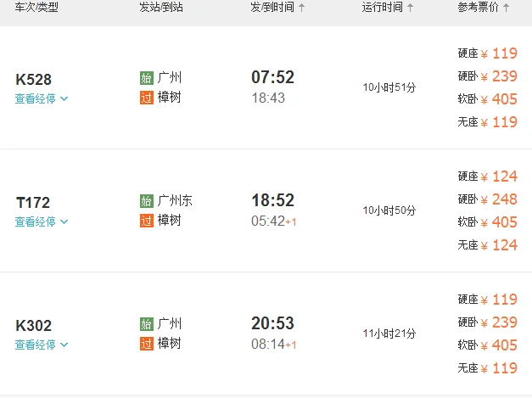
Task: Sort by 参考票价 column arrow
Action: 507,8
